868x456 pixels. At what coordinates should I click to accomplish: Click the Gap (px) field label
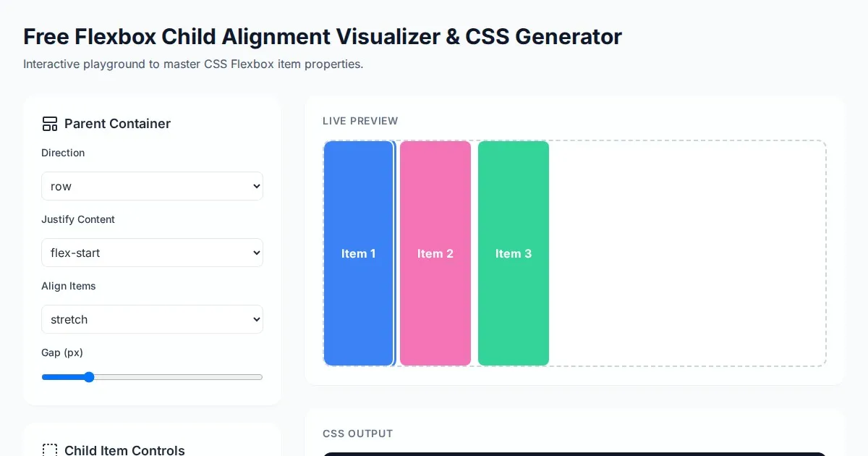click(62, 352)
